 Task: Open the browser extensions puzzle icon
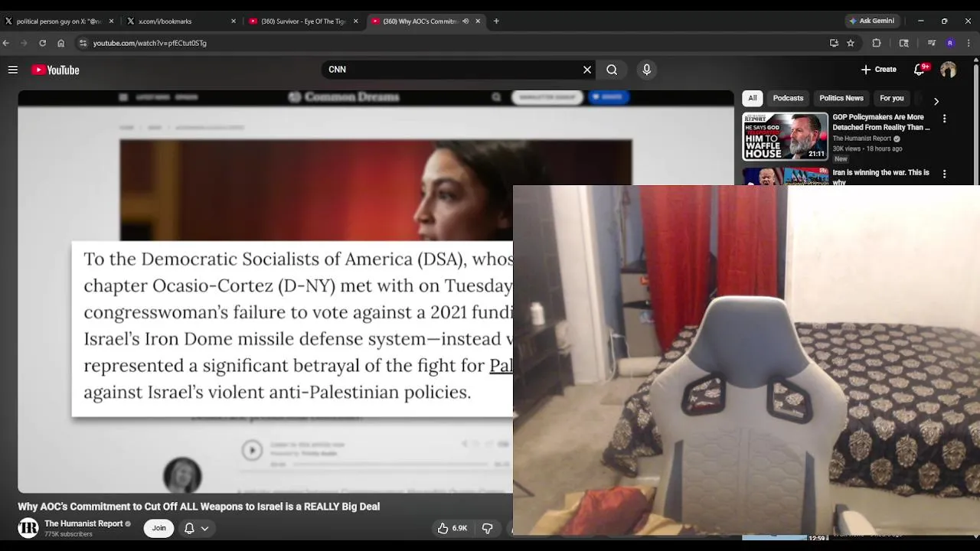pos(877,43)
